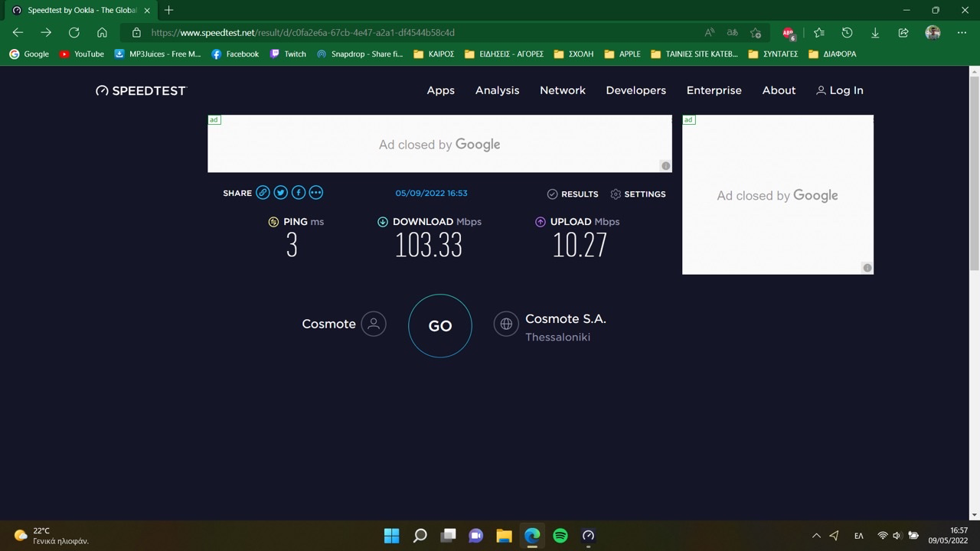Screen dimensions: 980x551
Task: Open browser History
Action: (847, 32)
